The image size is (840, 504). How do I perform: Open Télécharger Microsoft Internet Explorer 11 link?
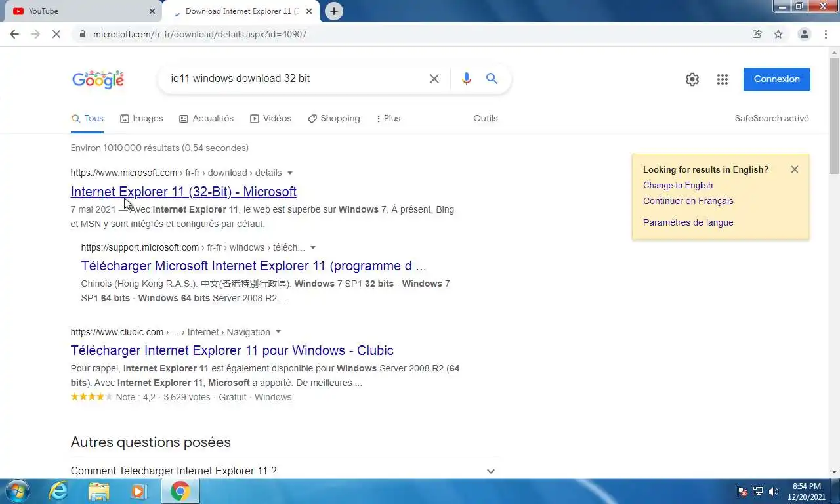point(254,266)
